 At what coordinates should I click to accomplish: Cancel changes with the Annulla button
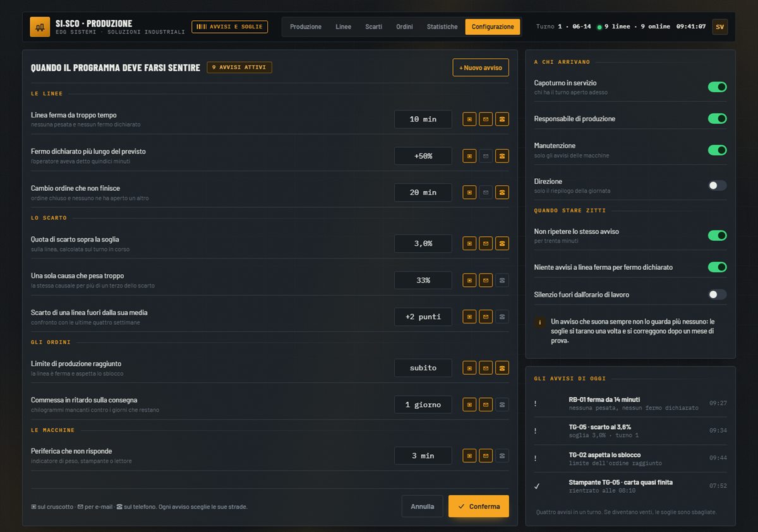(423, 506)
